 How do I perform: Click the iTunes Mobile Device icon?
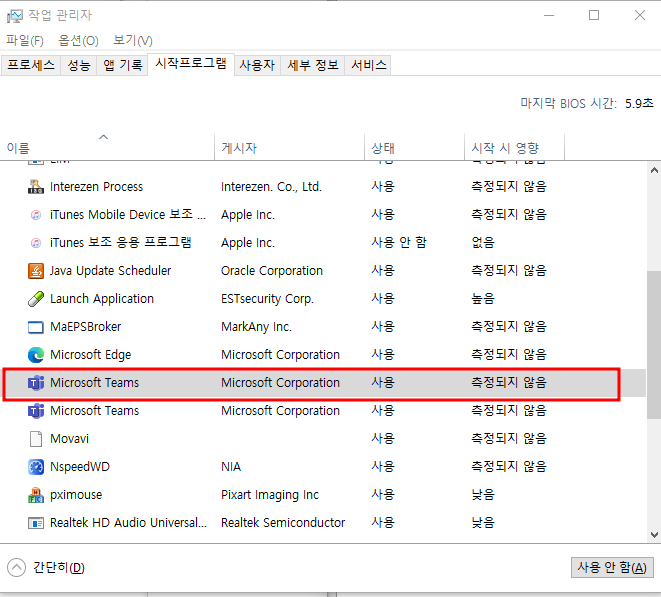click(36, 215)
